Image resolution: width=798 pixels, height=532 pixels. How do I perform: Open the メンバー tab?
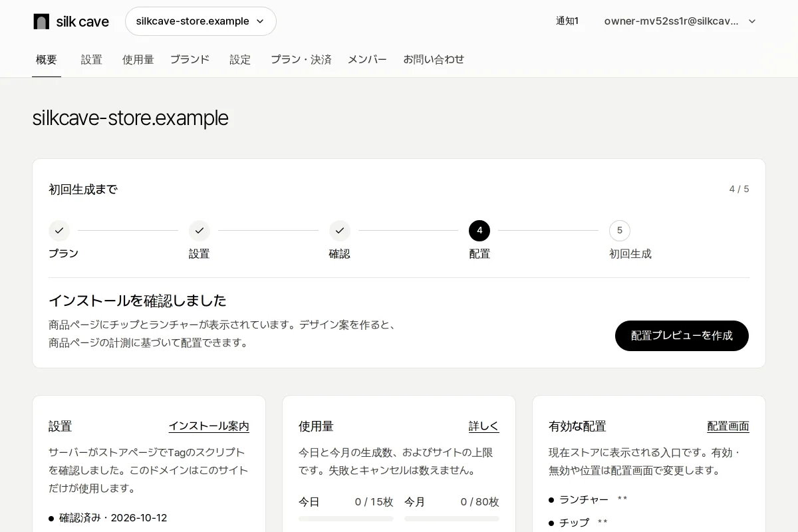click(367, 60)
